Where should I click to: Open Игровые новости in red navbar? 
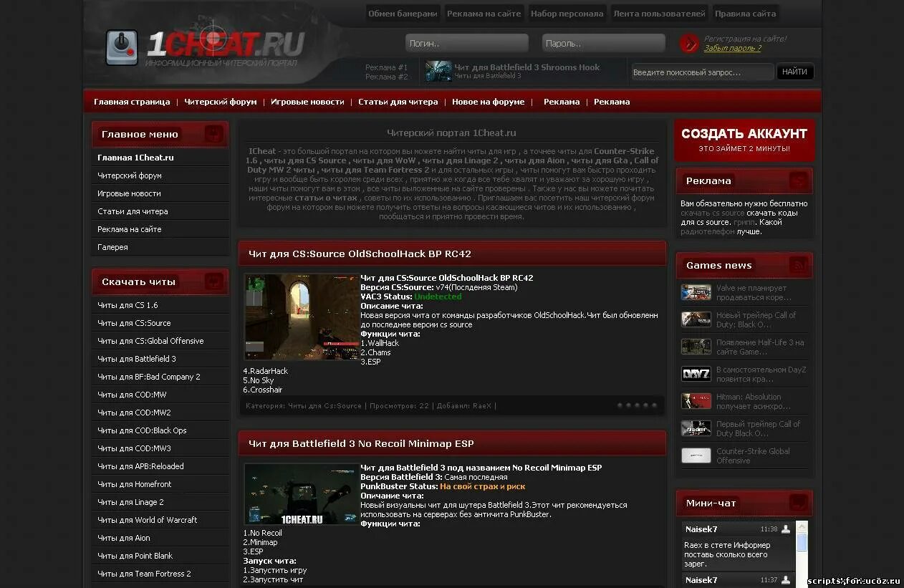point(307,102)
